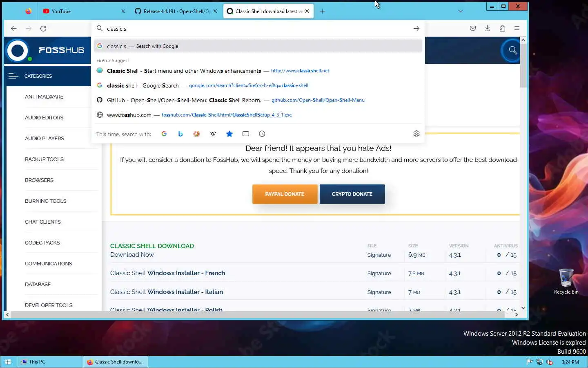Switch to Release 4.4.191 Open-Shell tab
The height and width of the screenshot is (368, 588).
pos(176,11)
